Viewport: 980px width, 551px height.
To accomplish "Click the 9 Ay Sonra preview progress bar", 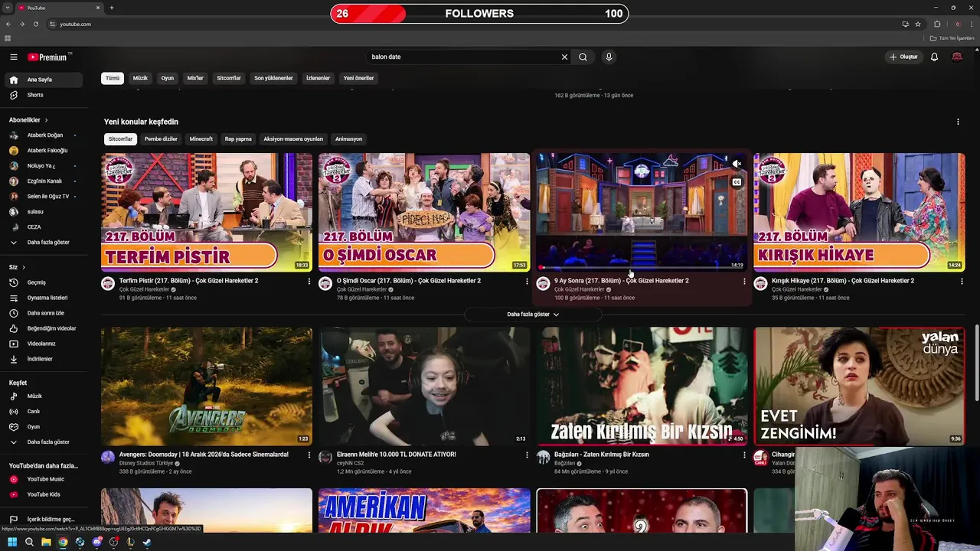I will [642, 267].
